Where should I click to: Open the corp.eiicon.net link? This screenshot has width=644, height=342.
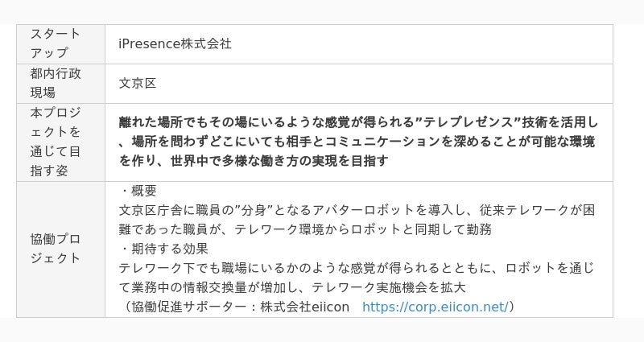click(435, 307)
